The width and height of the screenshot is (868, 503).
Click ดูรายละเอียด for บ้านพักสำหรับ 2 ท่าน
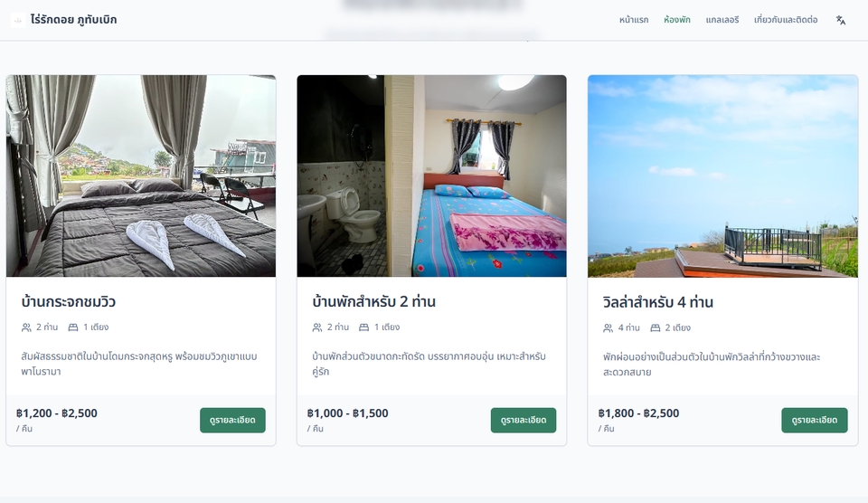[524, 421]
